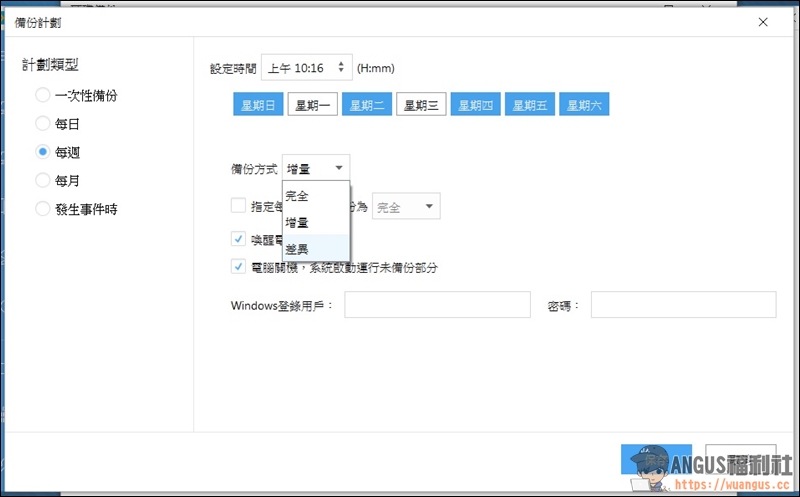Image resolution: width=800 pixels, height=497 pixels.
Task: Enable the 星期三 day button
Action: point(421,105)
